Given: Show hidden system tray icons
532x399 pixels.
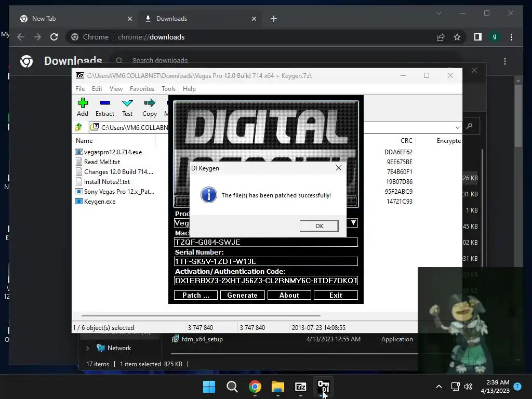Looking at the screenshot, I should [x=438, y=387].
